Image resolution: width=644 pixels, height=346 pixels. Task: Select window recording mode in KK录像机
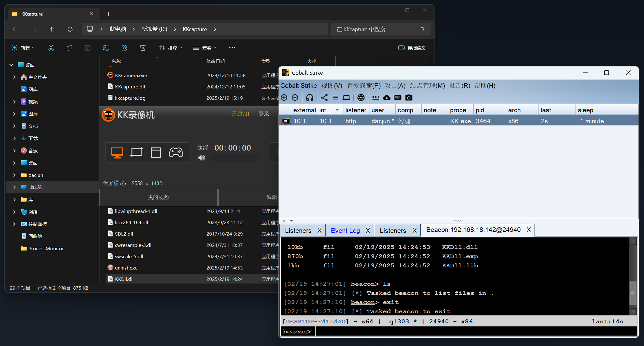[156, 152]
